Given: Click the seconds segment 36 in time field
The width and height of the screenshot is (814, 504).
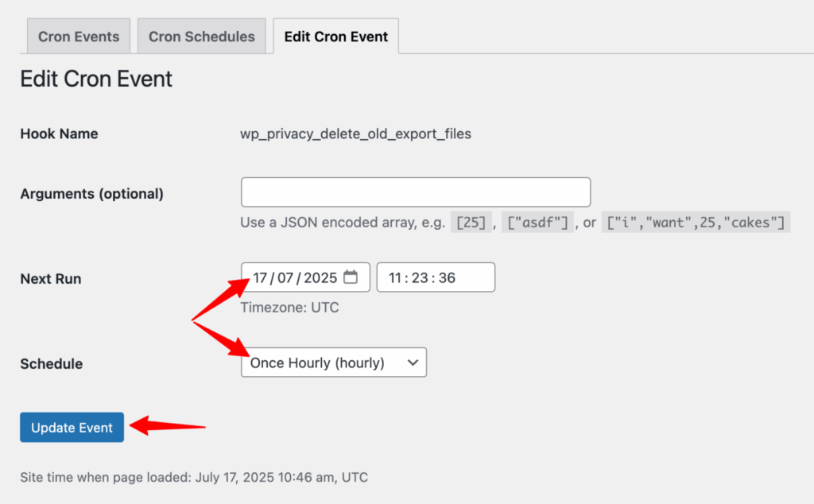Looking at the screenshot, I should [x=445, y=277].
